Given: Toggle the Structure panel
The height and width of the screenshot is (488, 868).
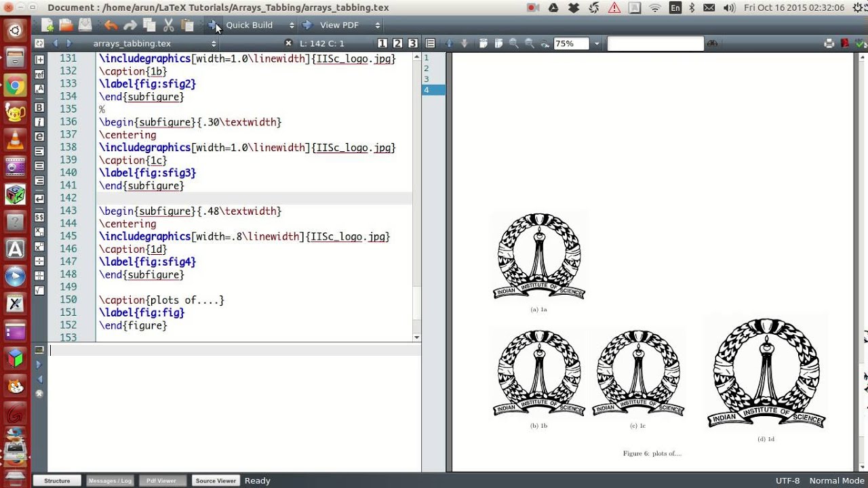Looking at the screenshot, I should (57, 481).
